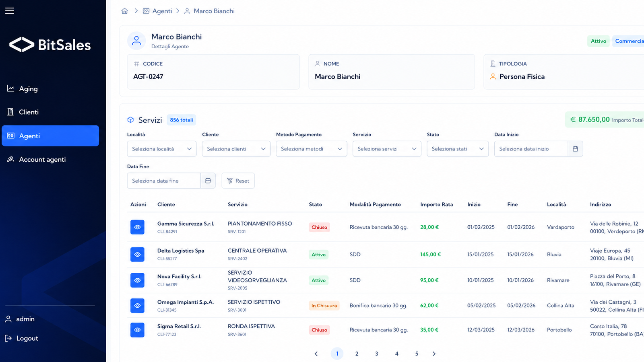View Sigma Retail S.r.l. service details
The width and height of the screenshot is (644, 362).
tap(137, 330)
